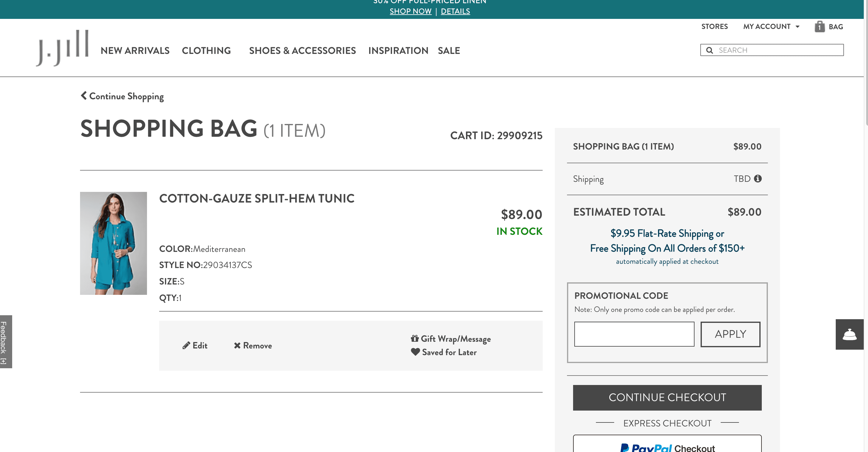868x452 pixels.
Task: Click the Estimated Total $89.00 amount
Action: coord(744,212)
